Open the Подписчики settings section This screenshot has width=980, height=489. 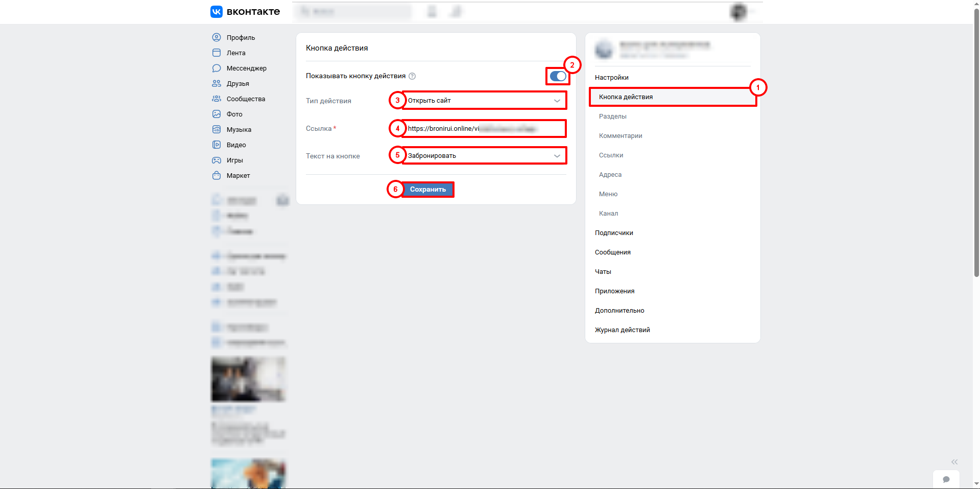coord(614,233)
